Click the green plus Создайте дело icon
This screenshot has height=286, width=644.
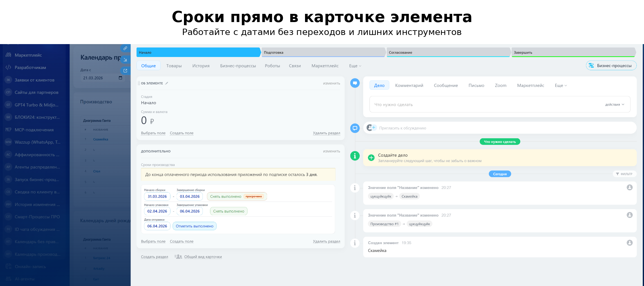[371, 157]
